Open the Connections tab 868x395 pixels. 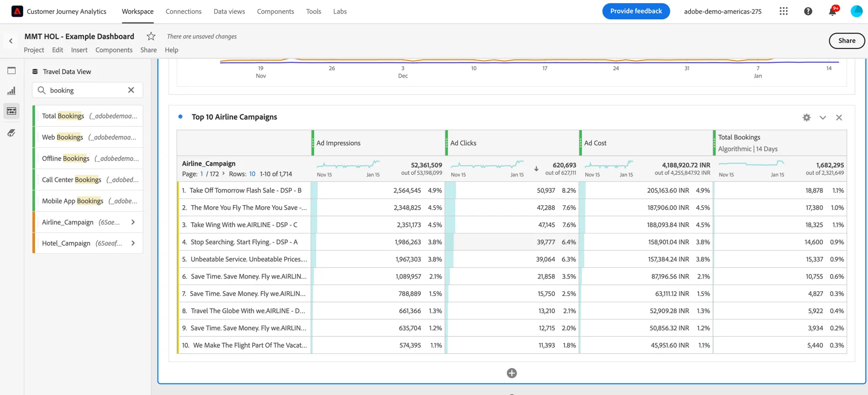coord(184,11)
